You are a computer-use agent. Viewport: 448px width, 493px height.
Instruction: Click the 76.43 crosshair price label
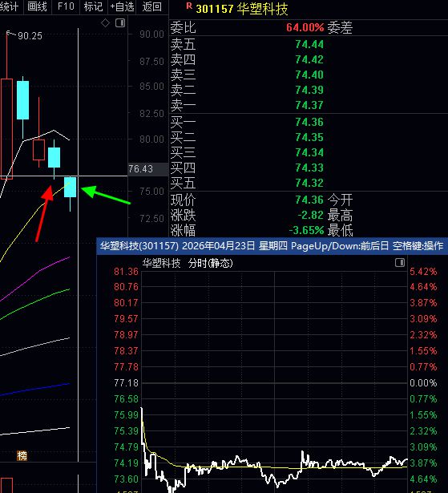point(140,169)
